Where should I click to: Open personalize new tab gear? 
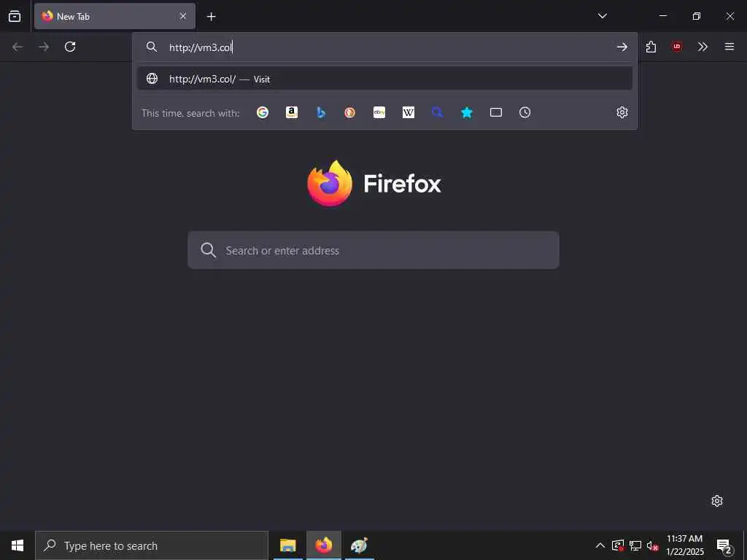(717, 501)
